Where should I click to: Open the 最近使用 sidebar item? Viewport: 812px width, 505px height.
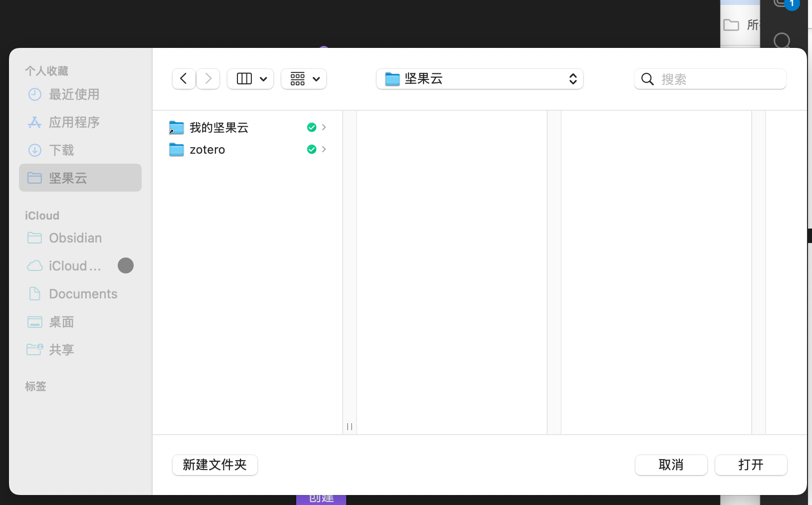(75, 94)
